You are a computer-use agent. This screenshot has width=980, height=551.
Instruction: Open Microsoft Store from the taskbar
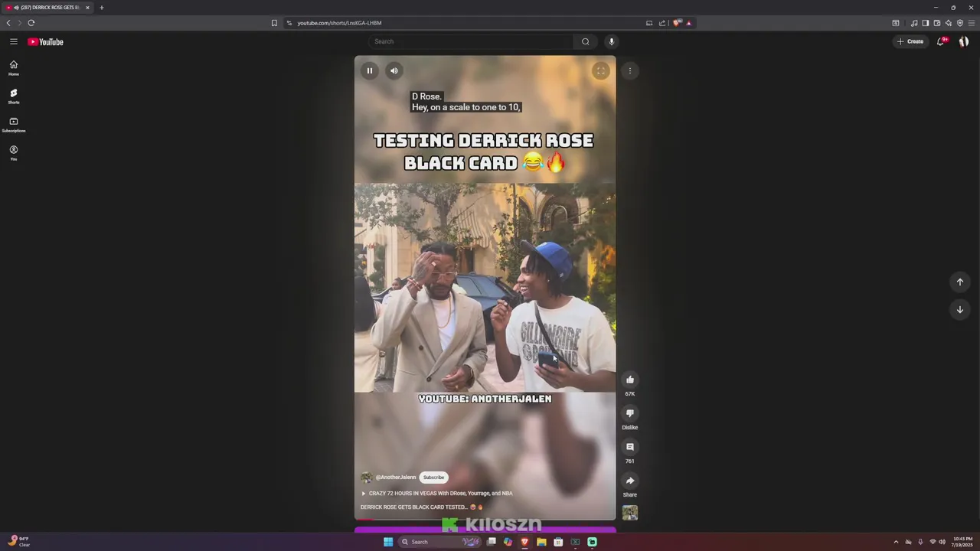(558, 542)
